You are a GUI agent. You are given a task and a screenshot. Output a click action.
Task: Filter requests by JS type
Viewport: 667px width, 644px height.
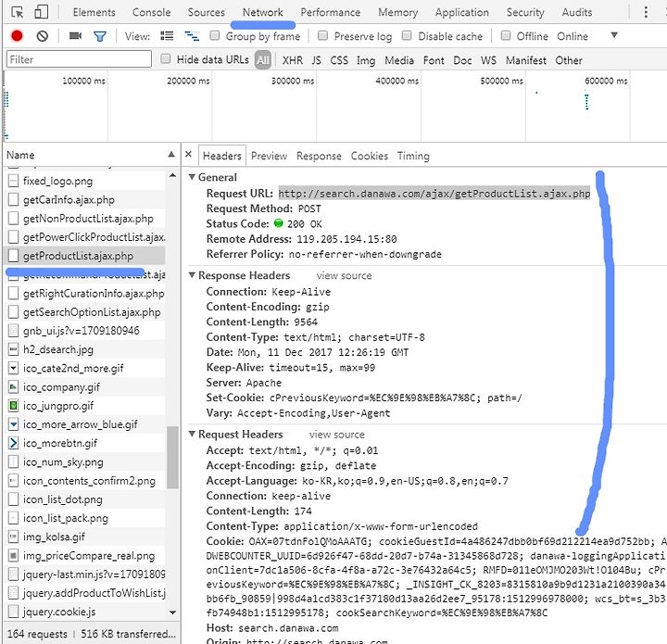pyautogui.click(x=316, y=60)
